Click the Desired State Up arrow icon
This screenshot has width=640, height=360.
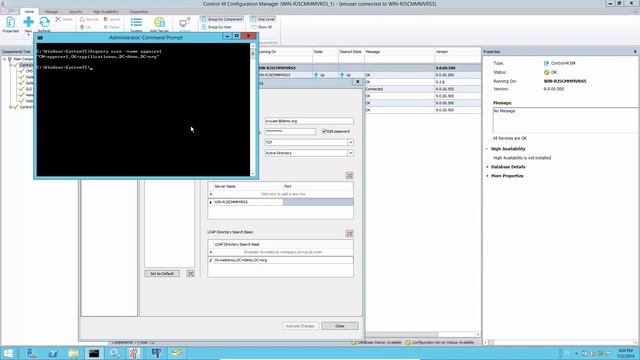[342, 75]
